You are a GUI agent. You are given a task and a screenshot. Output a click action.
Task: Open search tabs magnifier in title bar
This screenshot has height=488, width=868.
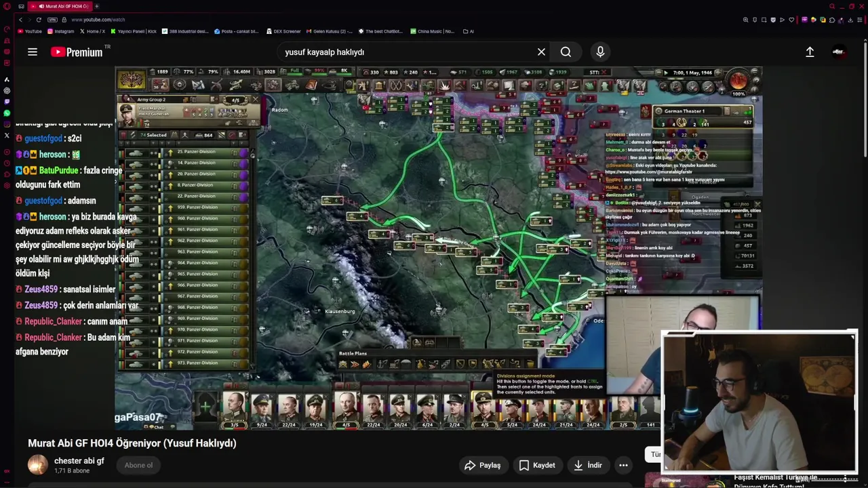[832, 6]
